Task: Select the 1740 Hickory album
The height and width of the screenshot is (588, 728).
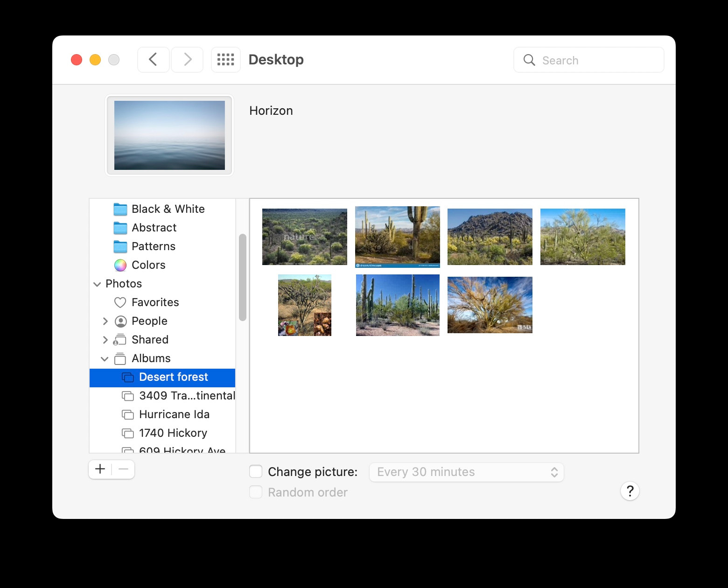Action: 162,433
